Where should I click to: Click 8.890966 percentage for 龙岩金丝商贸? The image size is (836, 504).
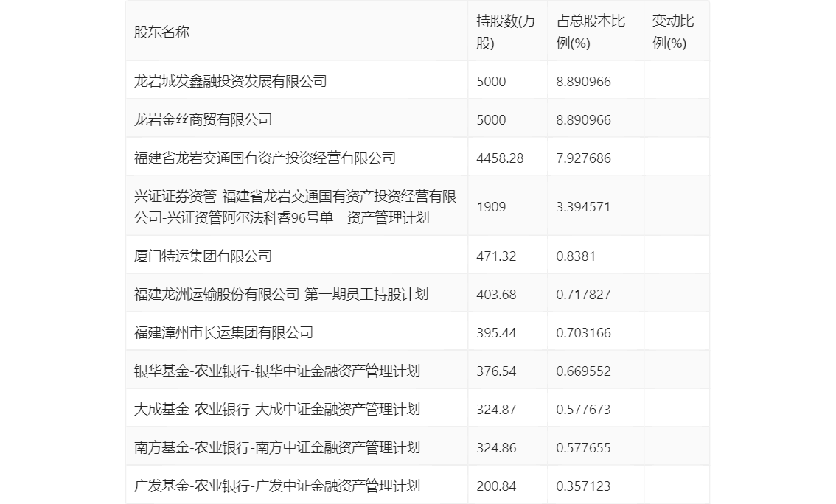click(x=583, y=120)
